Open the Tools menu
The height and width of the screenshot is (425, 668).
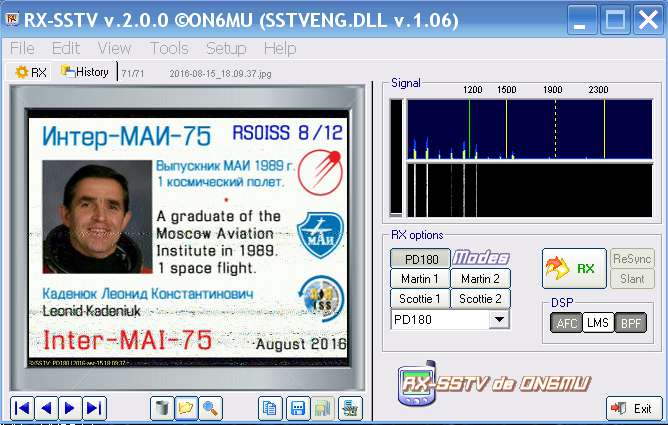(169, 49)
